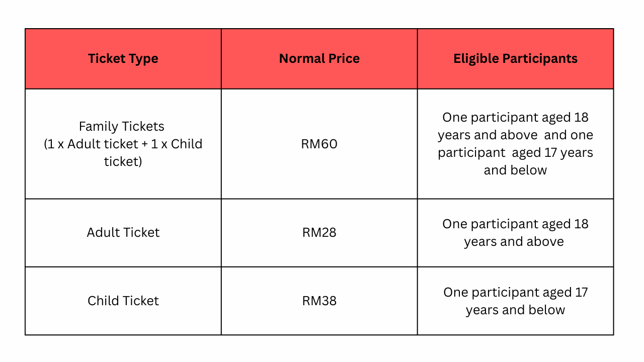The width and height of the screenshot is (644, 362).
Task: Click the RM38 price value
Action: (319, 301)
